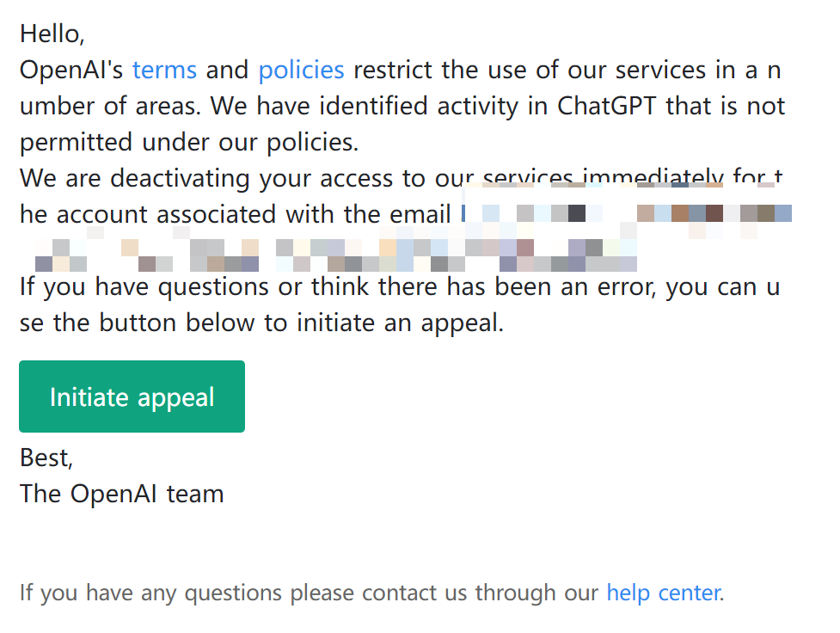Click the green Initiate appeal button
Viewport: 840px width, 633px height.
click(x=132, y=396)
